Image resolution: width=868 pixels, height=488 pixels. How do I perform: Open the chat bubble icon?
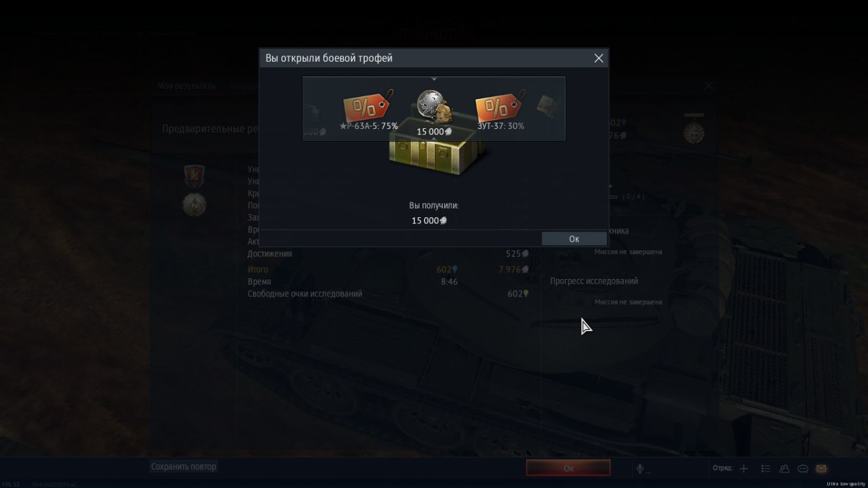(803, 468)
